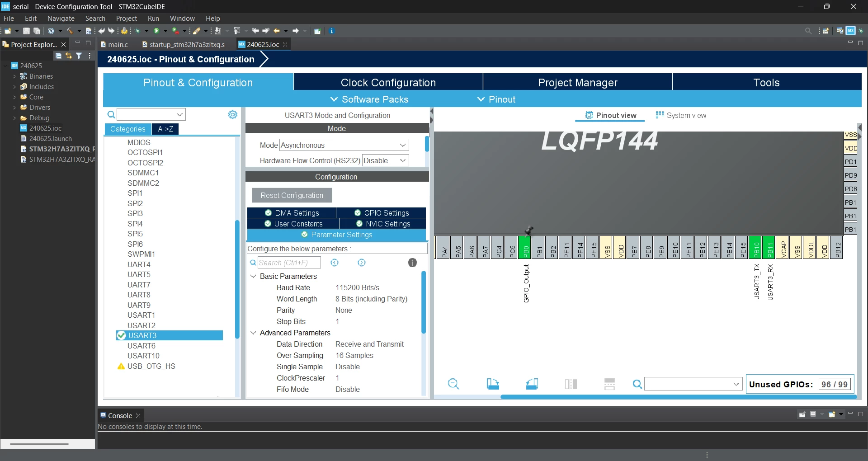Switch to the Device Configuration MX perspective icon

tap(851, 31)
